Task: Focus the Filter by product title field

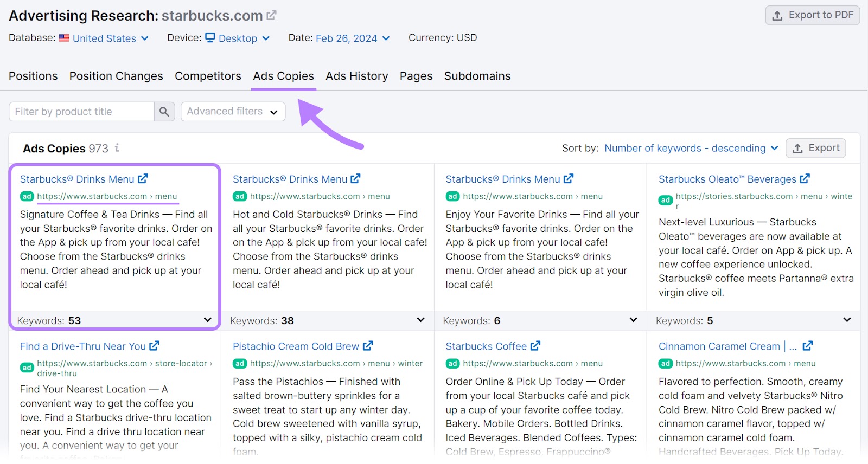Action: pos(81,112)
